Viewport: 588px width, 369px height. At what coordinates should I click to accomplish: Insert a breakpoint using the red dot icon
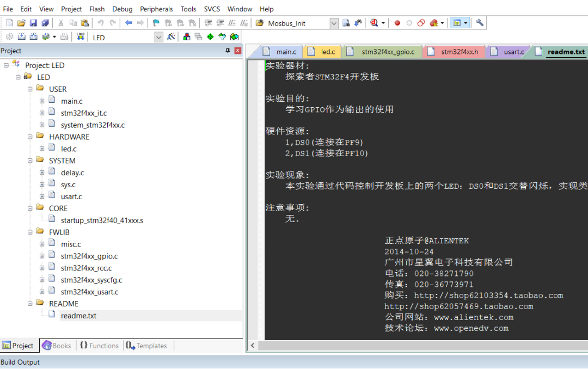pos(396,23)
